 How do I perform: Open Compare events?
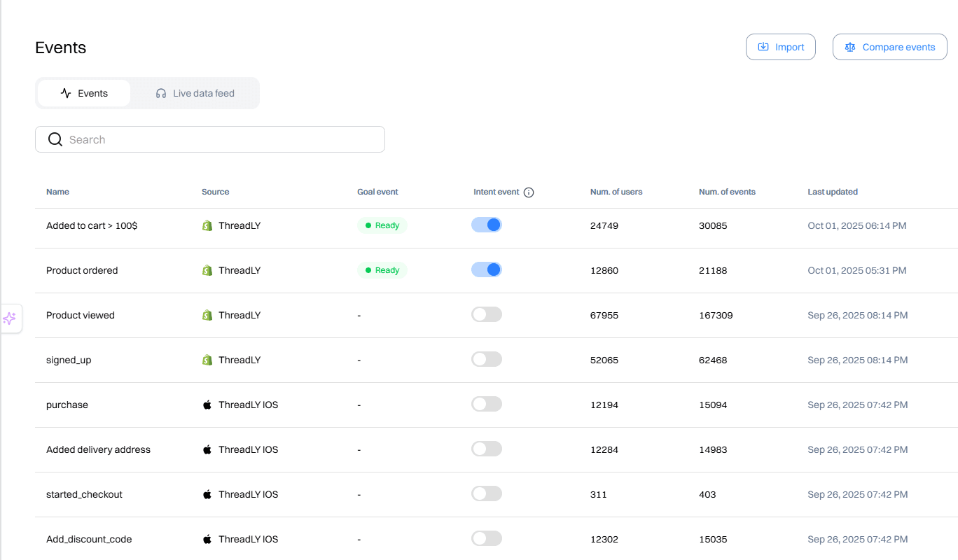click(x=889, y=46)
